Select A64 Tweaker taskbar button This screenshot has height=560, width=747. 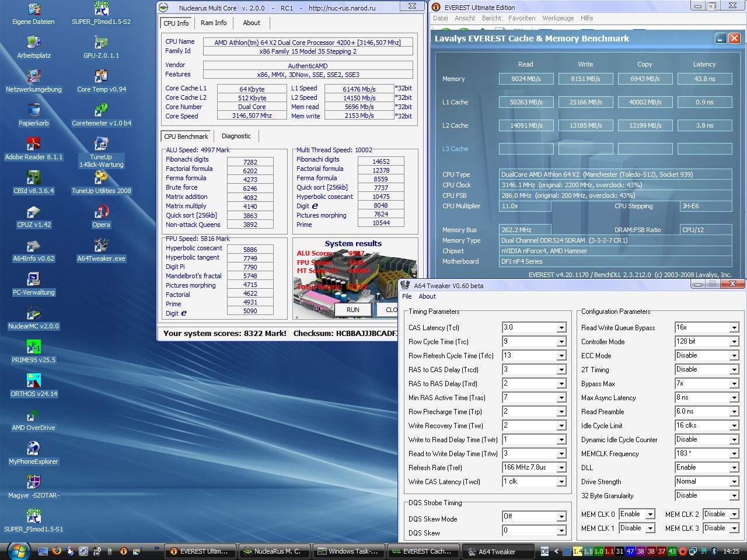click(x=498, y=551)
